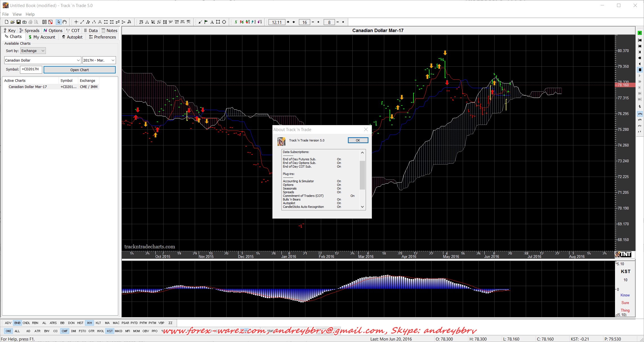
Task: Toggle the MACD indicator button
Action: (x=118, y=331)
